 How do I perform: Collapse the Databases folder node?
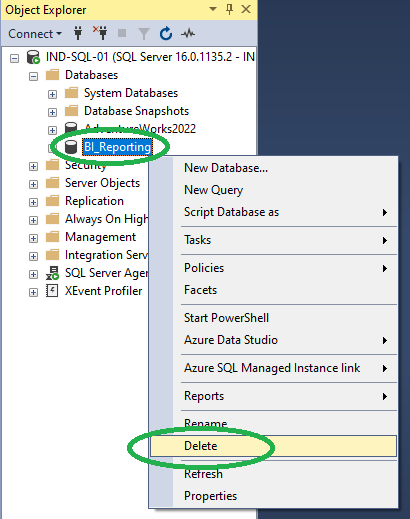pyautogui.click(x=33, y=76)
